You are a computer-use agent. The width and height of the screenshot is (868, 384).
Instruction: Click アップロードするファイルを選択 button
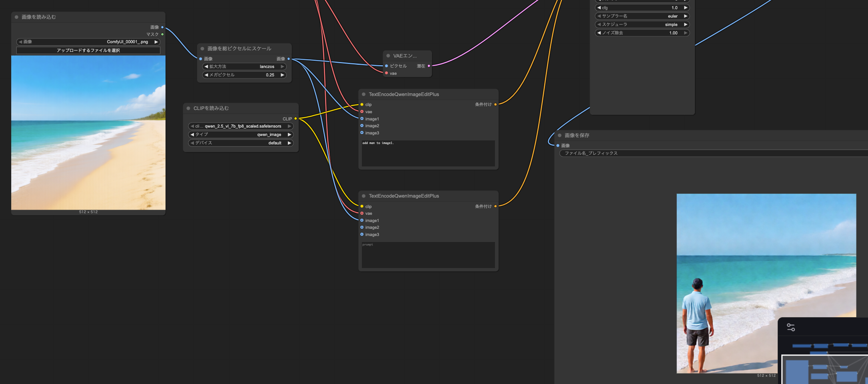point(88,50)
